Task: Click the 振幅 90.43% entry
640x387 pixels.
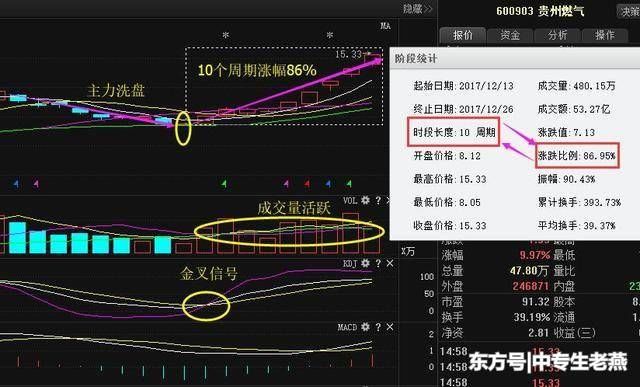Action: click(x=566, y=179)
